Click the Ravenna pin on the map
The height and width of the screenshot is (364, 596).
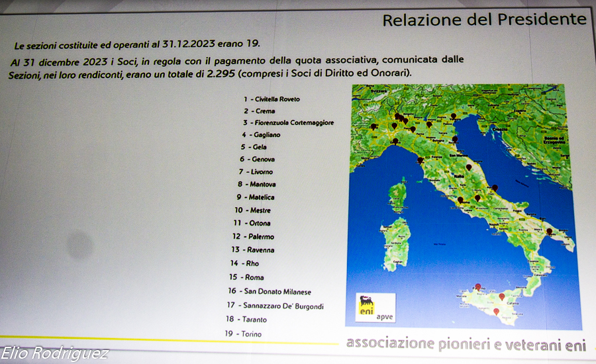tap(454, 139)
